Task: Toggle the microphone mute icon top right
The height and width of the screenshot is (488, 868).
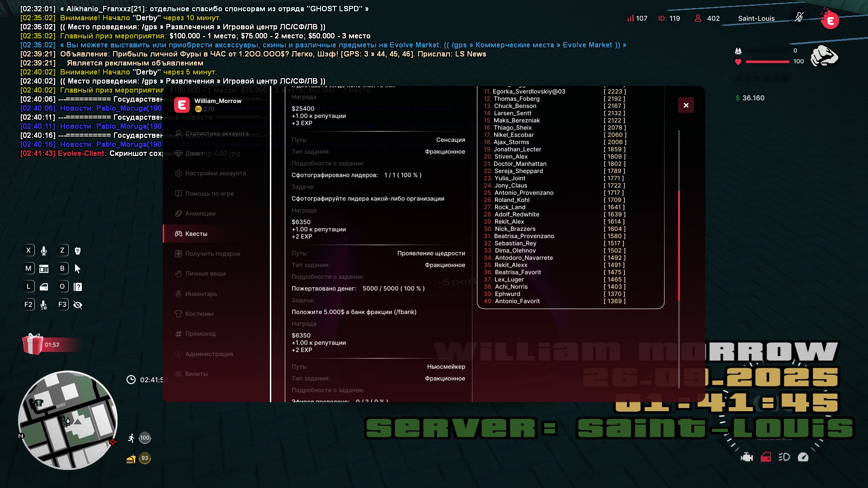Action: tap(799, 17)
